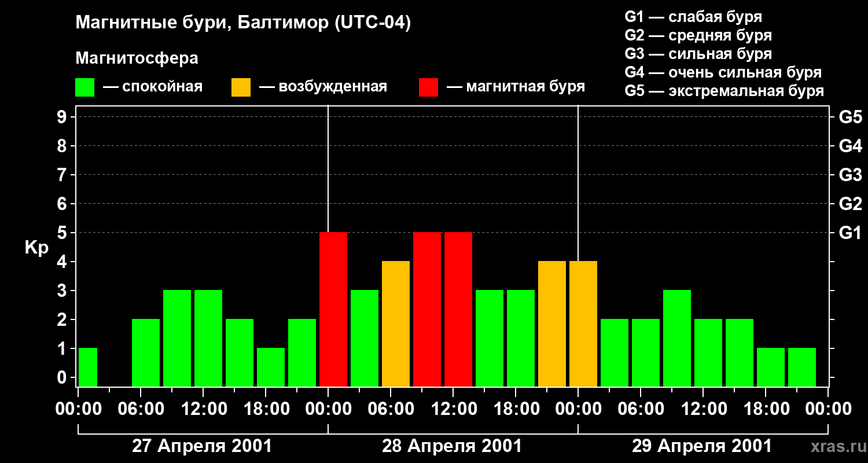This screenshot has height=463, width=868.
Task: Click the '27 Апреля 2001' date label
Action: point(202,446)
